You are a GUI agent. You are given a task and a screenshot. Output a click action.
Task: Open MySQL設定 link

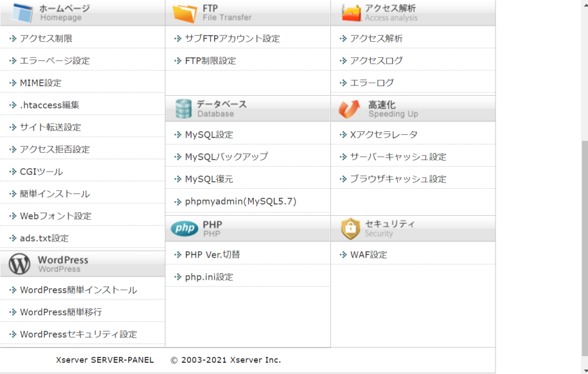pos(209,135)
